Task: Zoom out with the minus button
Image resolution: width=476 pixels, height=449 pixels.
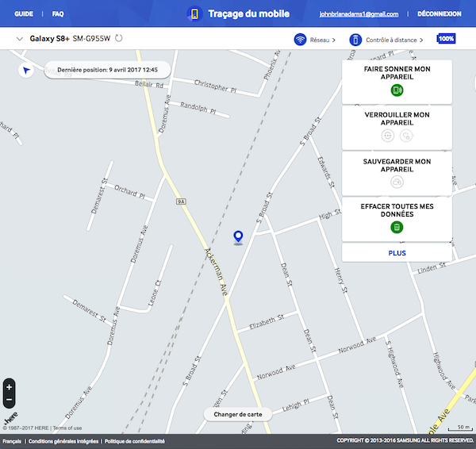Action: tap(9, 400)
